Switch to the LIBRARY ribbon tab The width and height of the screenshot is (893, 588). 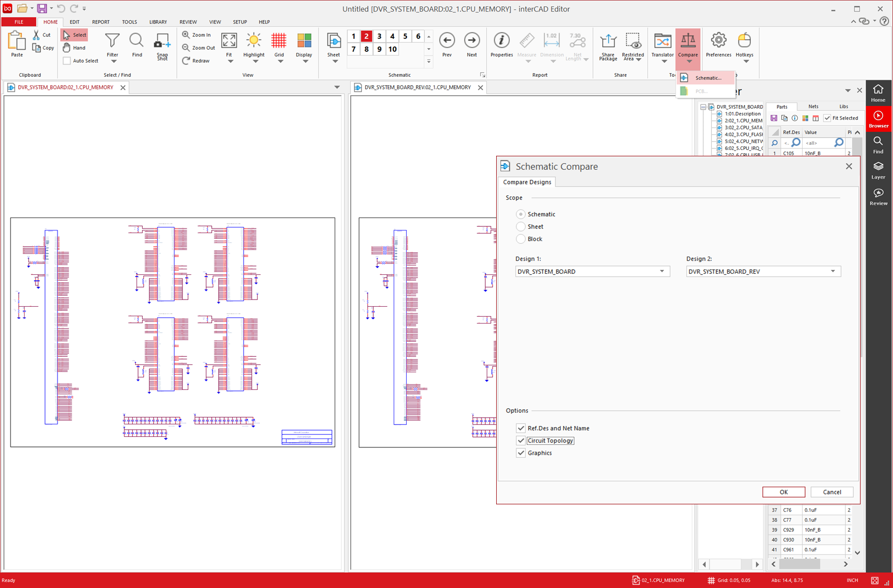[x=158, y=22]
